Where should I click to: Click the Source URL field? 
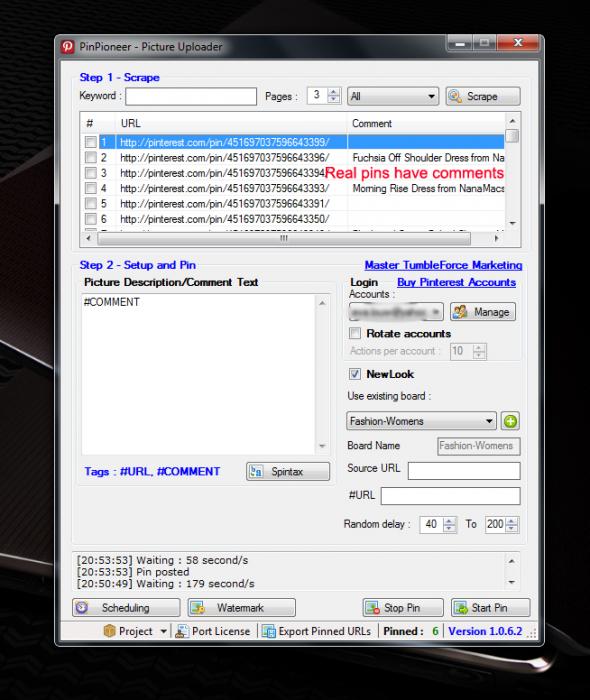(464, 471)
